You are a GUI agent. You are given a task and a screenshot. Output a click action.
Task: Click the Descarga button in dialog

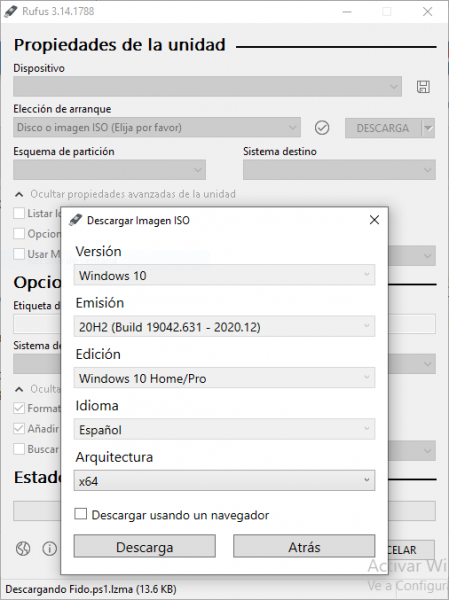point(145,546)
